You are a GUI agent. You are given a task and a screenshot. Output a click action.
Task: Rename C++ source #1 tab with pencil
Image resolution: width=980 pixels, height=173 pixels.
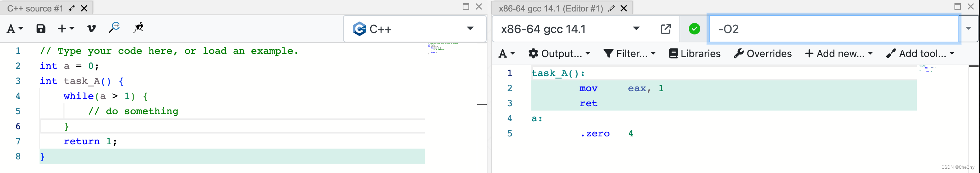click(72, 8)
